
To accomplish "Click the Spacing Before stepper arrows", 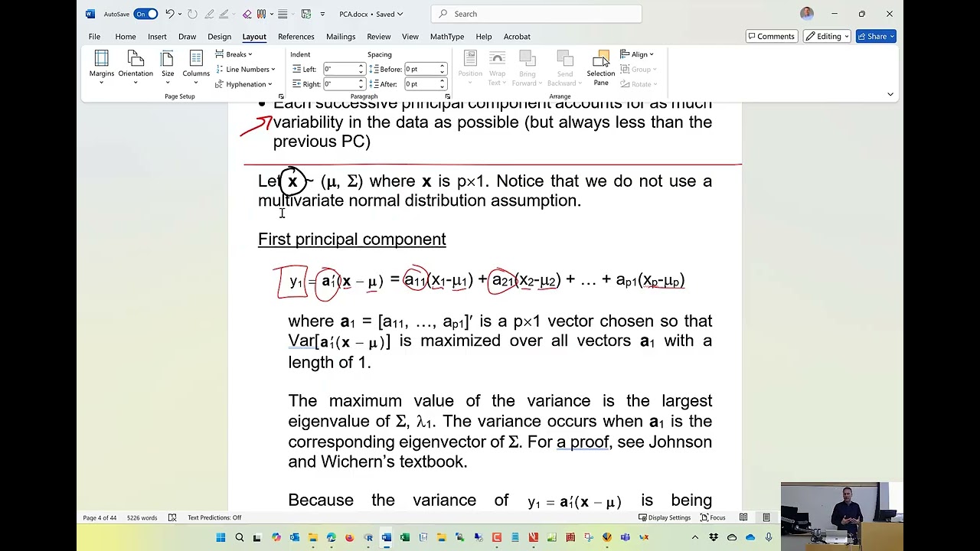I will [442, 69].
